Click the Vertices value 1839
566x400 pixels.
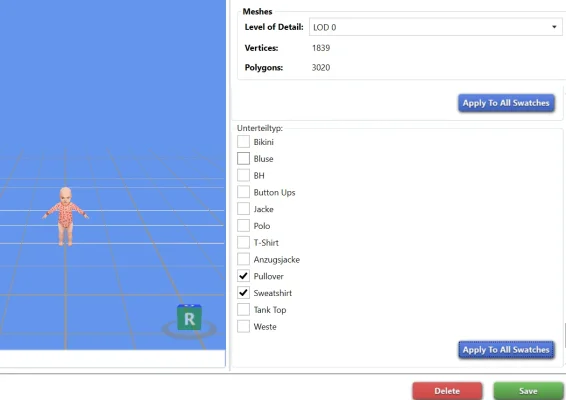point(321,48)
